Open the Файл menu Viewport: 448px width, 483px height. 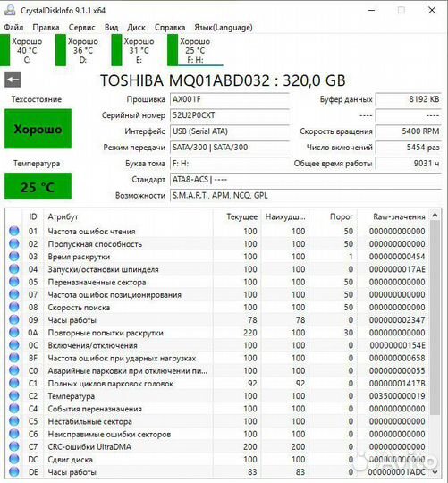(13, 28)
